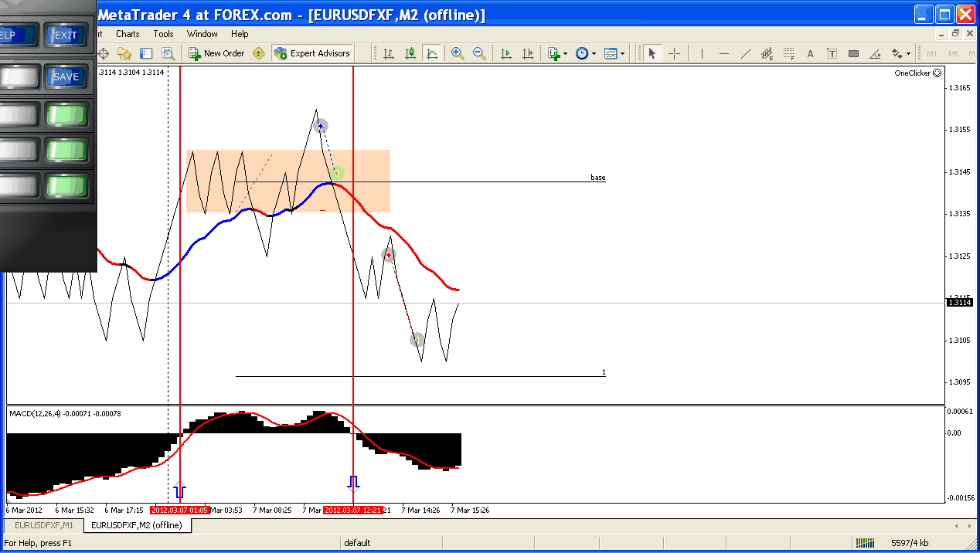Toggle chart shift option
This screenshot has height=553, width=980.
[x=528, y=53]
